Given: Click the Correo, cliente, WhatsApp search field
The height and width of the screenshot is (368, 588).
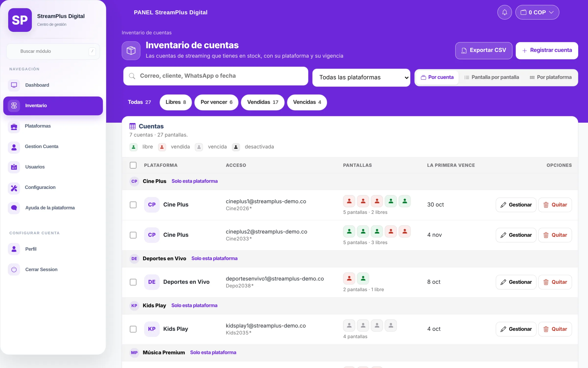Looking at the screenshot, I should tap(216, 76).
